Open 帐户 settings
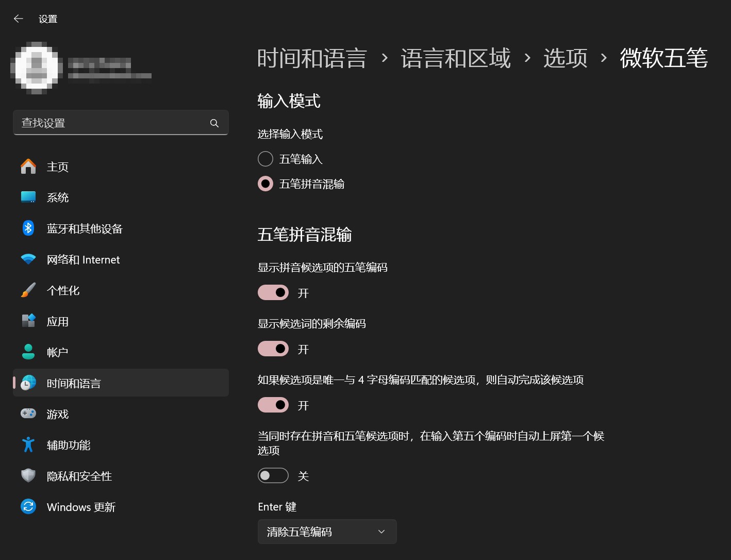The width and height of the screenshot is (731, 560). pyautogui.click(x=121, y=352)
